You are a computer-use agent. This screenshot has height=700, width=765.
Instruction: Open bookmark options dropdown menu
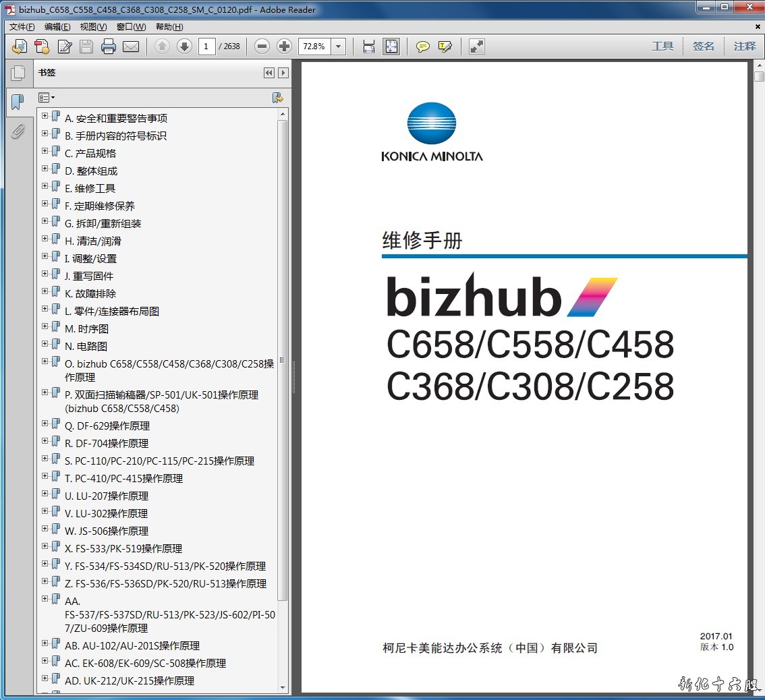pos(47,98)
